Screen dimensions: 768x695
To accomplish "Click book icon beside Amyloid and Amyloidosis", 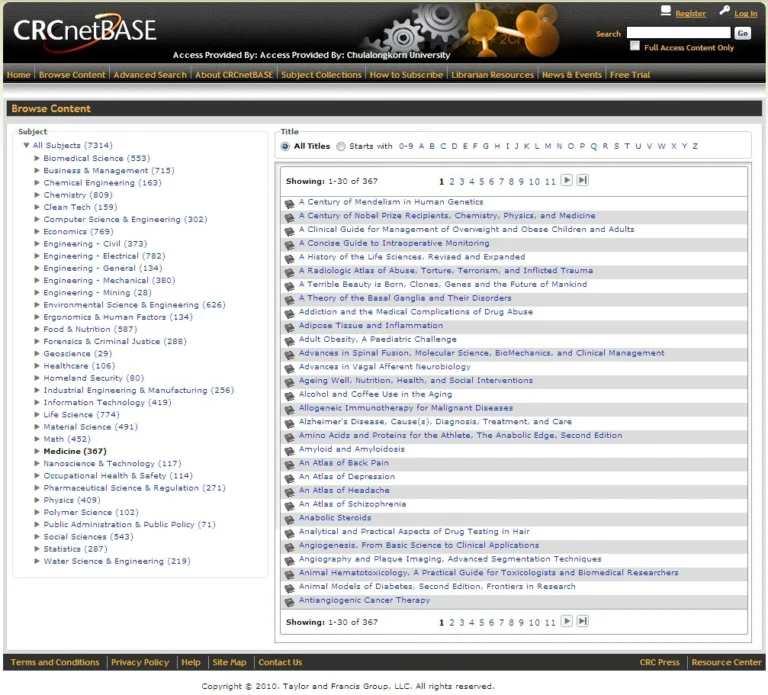I will pos(289,451).
